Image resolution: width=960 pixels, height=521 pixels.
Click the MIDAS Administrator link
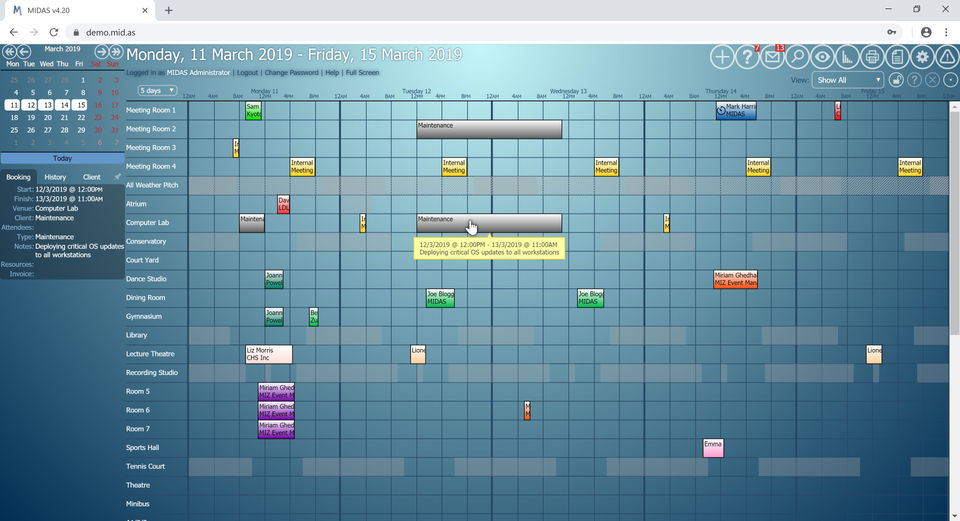coord(198,72)
